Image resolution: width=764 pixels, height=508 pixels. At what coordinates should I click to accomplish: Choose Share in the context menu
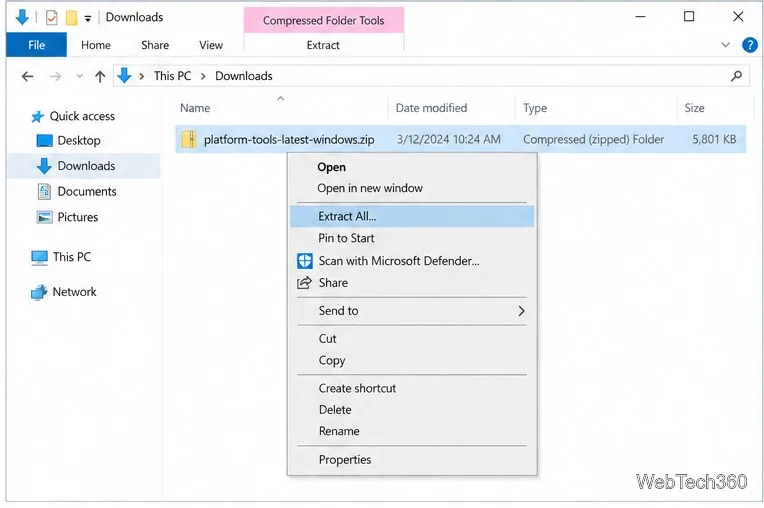click(412, 282)
